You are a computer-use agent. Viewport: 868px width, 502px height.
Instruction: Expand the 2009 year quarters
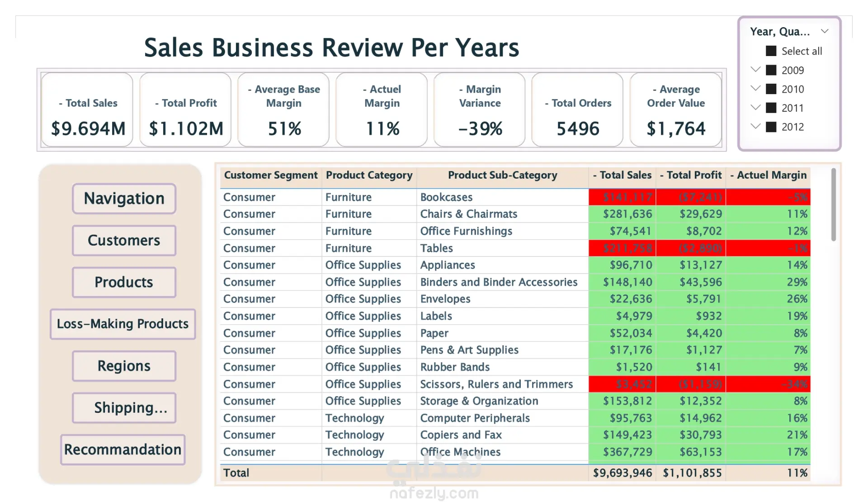755,69
